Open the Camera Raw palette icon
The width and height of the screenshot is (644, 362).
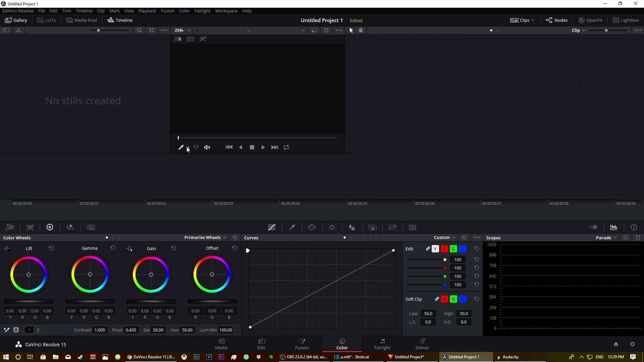coord(10,227)
